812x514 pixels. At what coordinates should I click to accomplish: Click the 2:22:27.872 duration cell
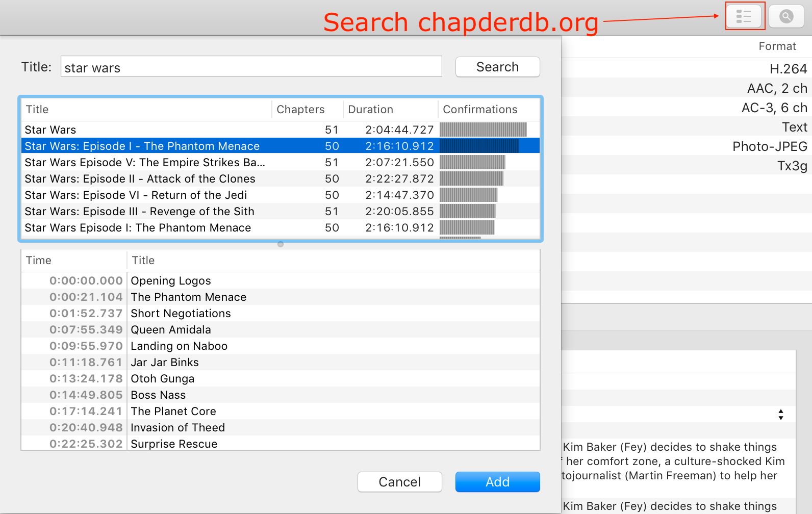pyautogui.click(x=399, y=179)
